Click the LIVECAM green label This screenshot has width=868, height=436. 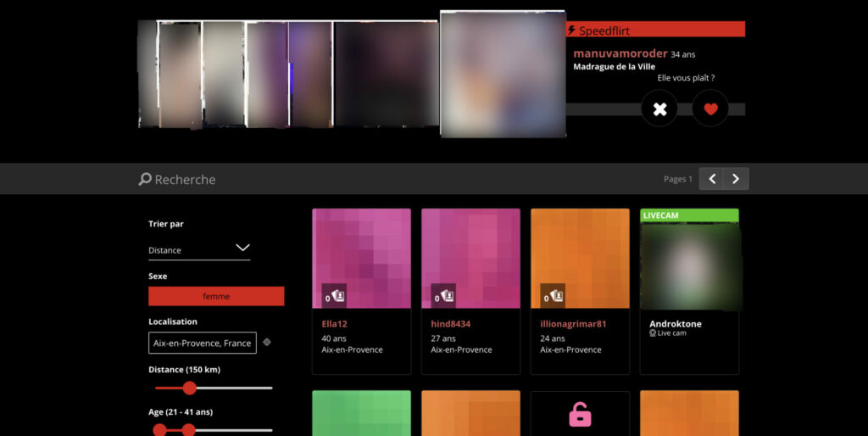point(689,215)
